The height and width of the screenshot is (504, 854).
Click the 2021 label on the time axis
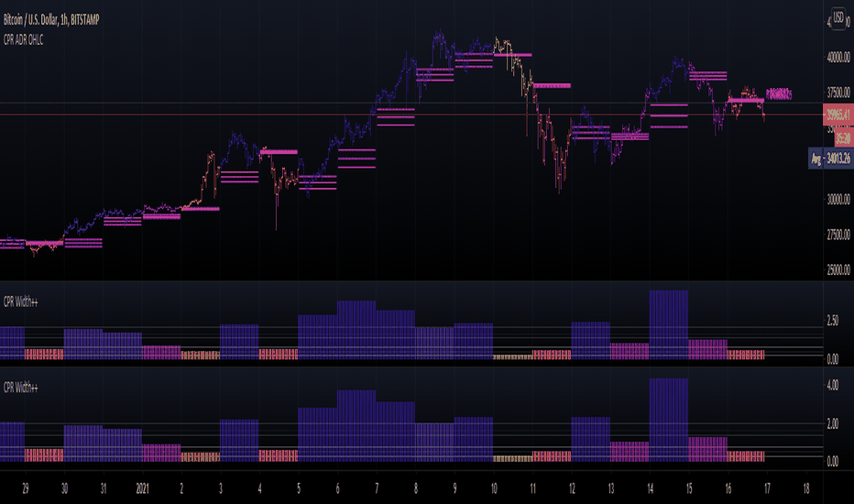coord(142,488)
